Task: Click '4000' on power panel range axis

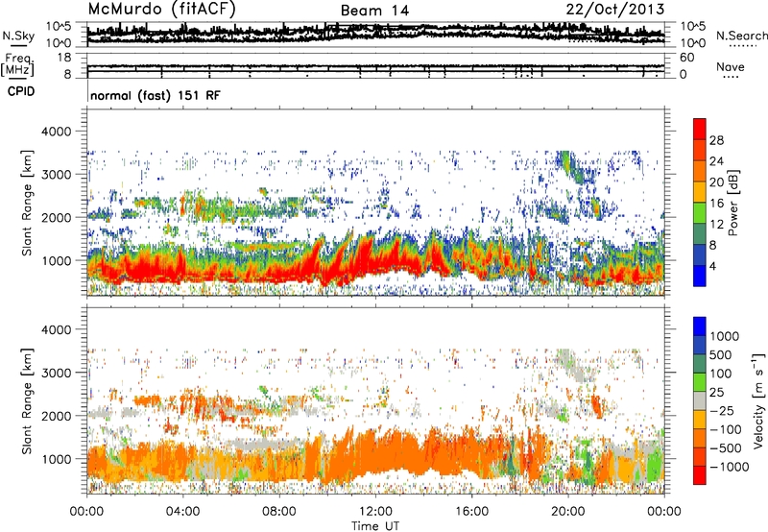Action: tap(57, 132)
